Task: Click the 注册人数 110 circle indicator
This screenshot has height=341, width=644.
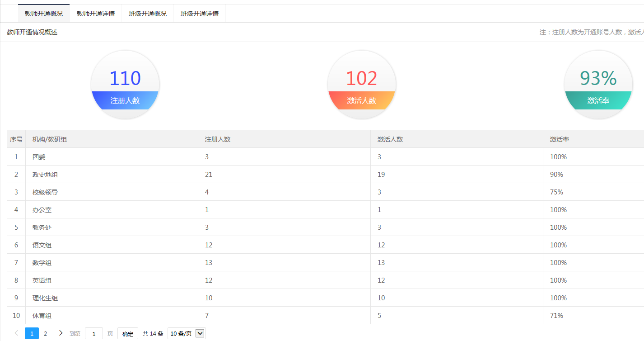Action: (x=125, y=85)
